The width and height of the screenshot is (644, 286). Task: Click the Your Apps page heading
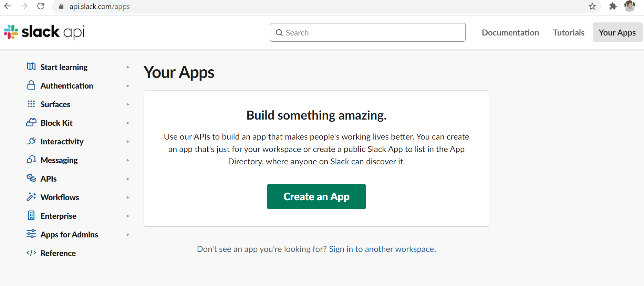(x=179, y=73)
